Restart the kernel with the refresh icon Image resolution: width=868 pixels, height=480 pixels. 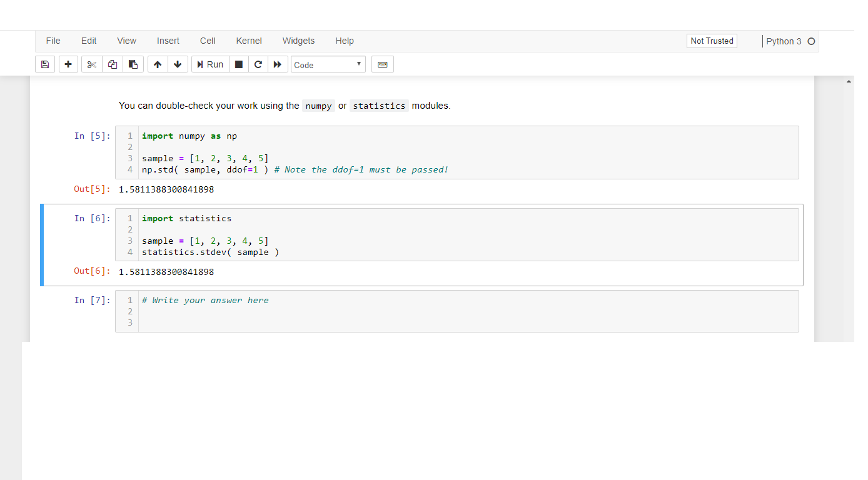pyautogui.click(x=258, y=64)
